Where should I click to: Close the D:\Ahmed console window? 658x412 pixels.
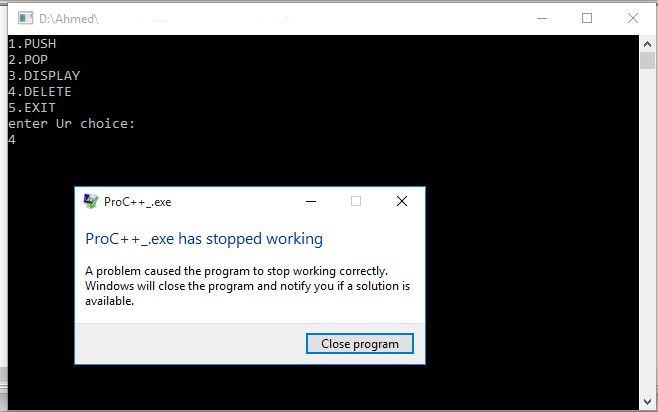click(633, 18)
